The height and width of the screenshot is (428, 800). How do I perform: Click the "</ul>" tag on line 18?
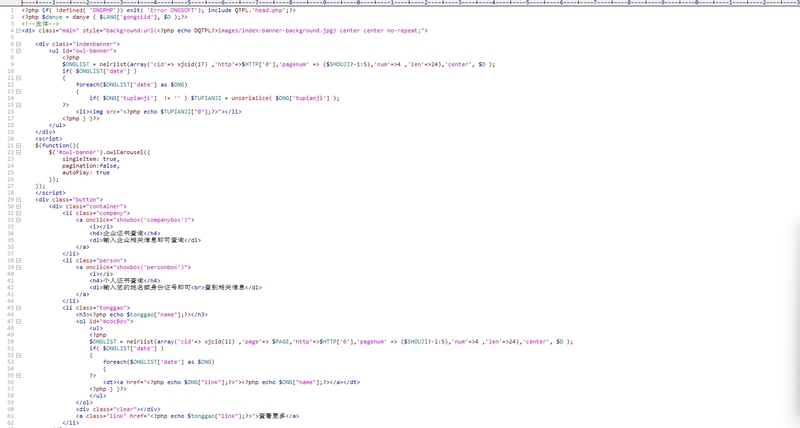click(x=57, y=125)
